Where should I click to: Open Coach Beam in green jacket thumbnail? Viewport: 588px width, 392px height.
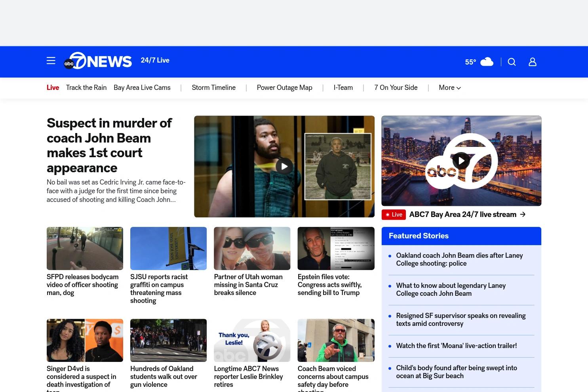pos(336,340)
